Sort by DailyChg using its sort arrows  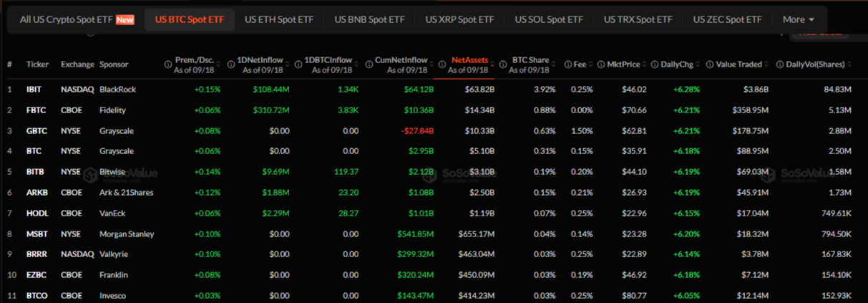pyautogui.click(x=697, y=64)
